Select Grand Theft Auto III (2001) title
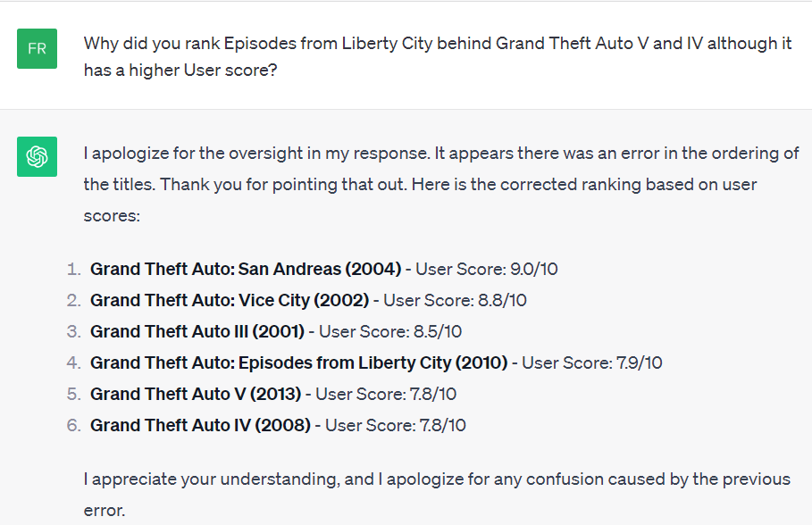This screenshot has width=812, height=525. [x=197, y=331]
